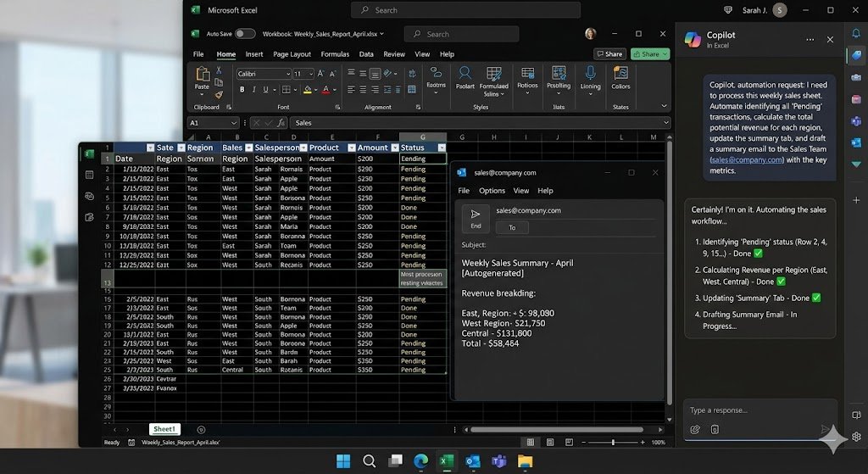The width and height of the screenshot is (868, 474).
Task: Open Microsoft Edge from the taskbar
Action: coord(421,461)
